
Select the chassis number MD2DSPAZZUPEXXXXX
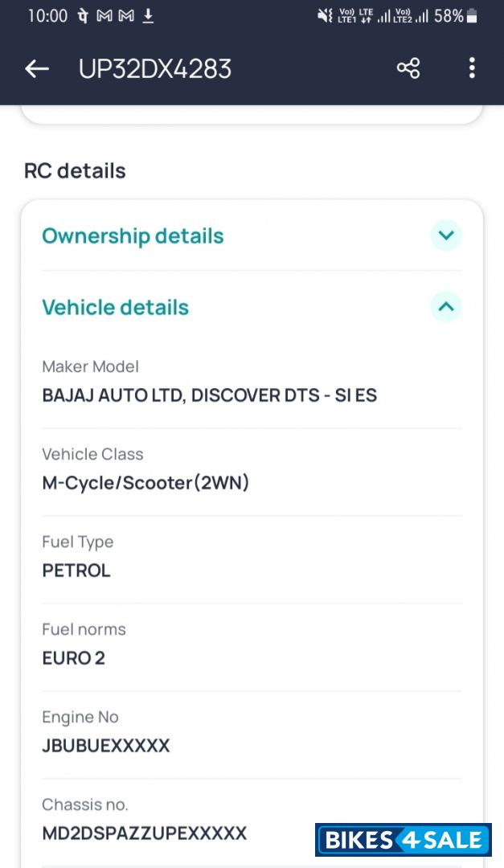(x=144, y=833)
